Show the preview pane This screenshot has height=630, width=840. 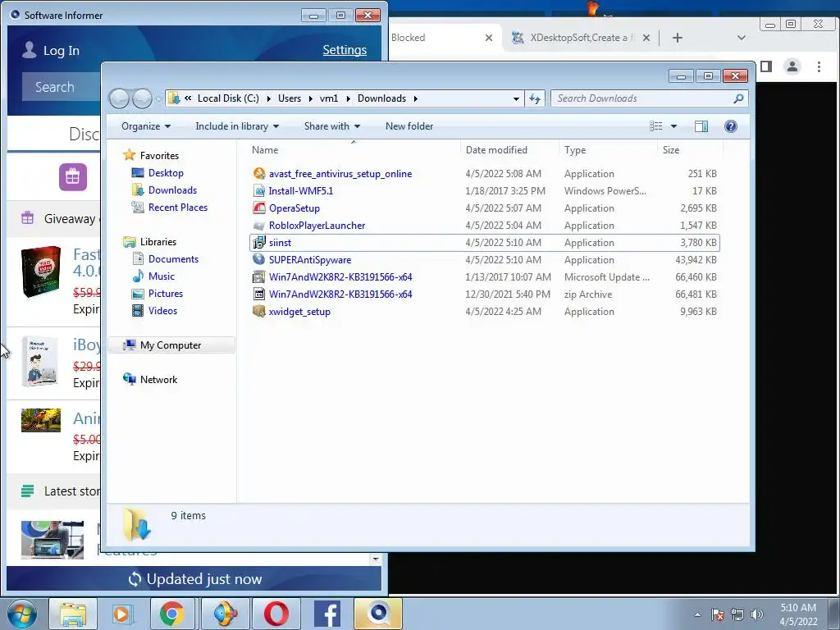[x=701, y=126]
